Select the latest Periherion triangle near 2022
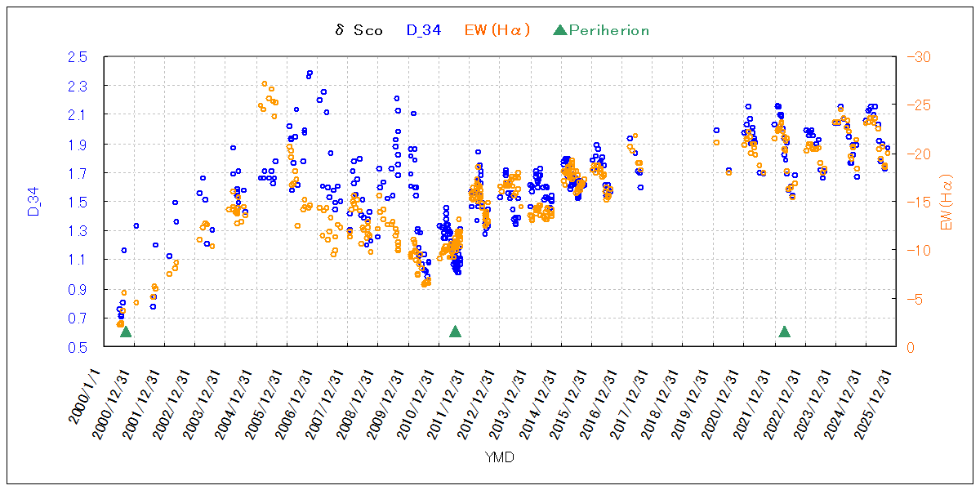 click(785, 332)
